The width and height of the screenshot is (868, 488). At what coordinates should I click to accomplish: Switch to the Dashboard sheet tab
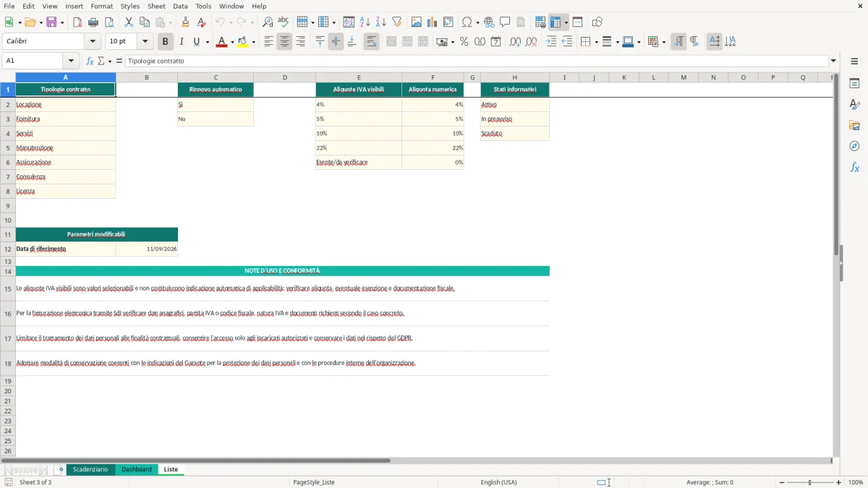[137, 469]
